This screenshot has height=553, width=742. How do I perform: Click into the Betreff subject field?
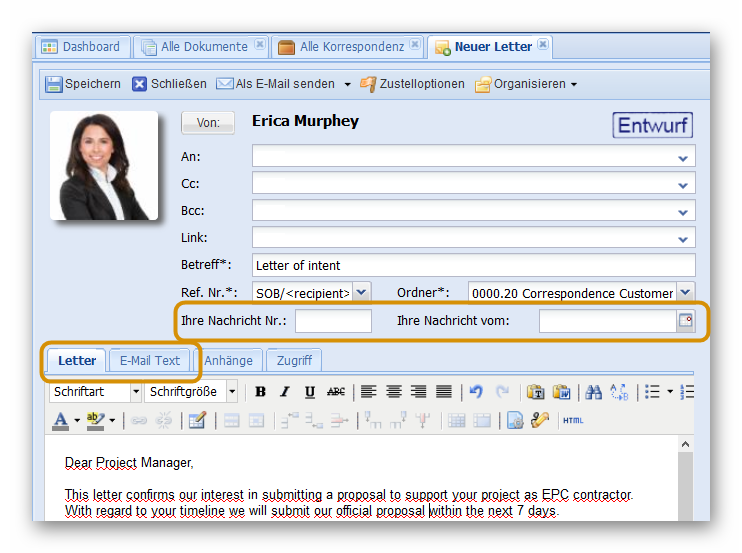pos(473,266)
